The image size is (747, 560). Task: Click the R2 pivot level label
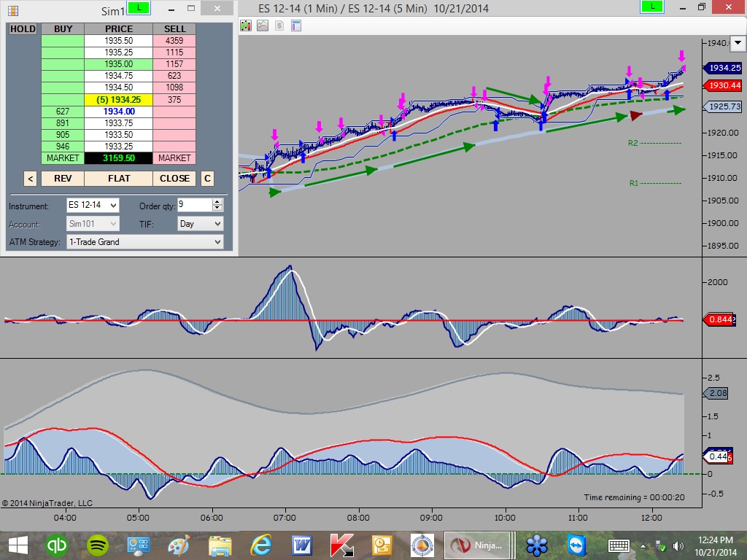(632, 143)
